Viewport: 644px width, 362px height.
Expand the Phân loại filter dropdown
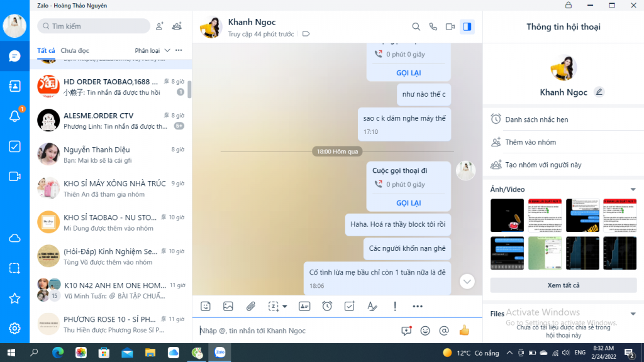pyautogui.click(x=152, y=50)
